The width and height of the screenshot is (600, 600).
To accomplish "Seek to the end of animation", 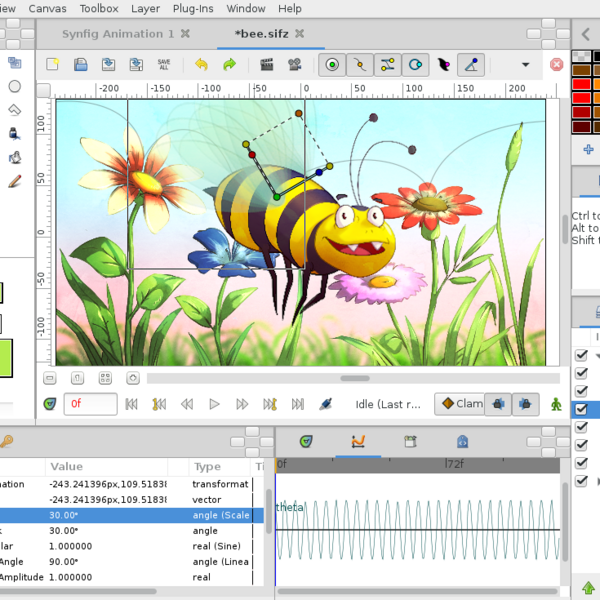I will click(298, 404).
